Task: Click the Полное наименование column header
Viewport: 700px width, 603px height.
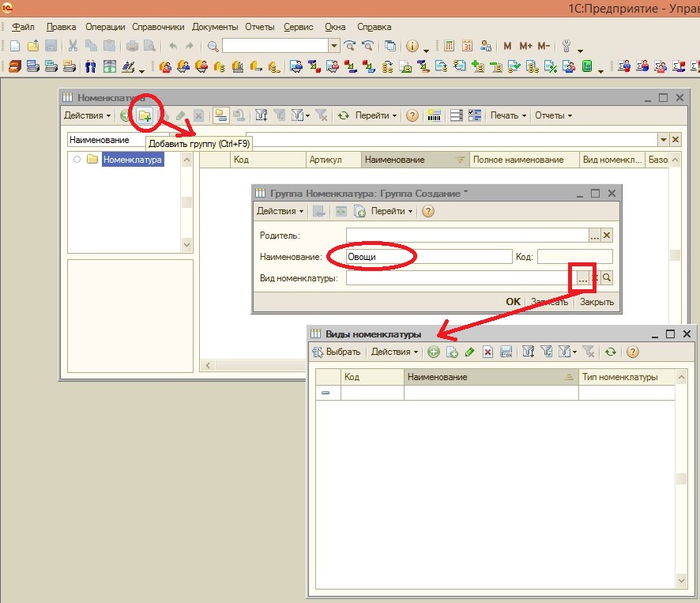Action: click(525, 160)
